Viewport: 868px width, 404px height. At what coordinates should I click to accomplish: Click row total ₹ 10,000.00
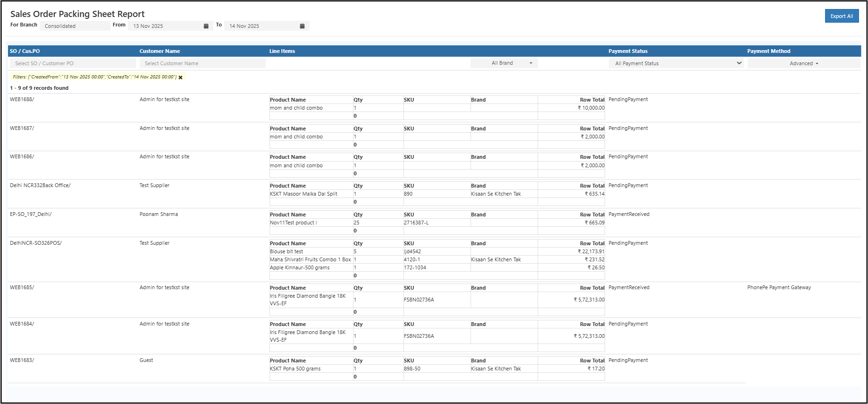point(591,108)
